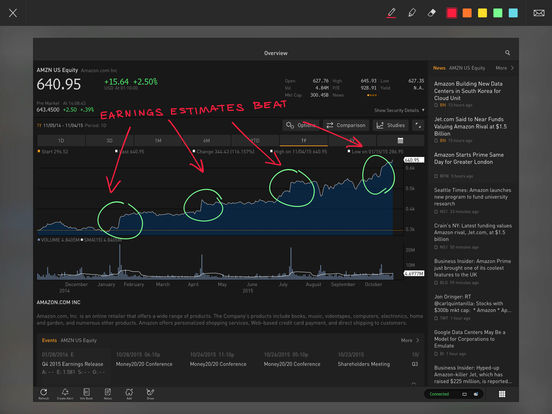Click the Create Alert bell icon

(65, 394)
